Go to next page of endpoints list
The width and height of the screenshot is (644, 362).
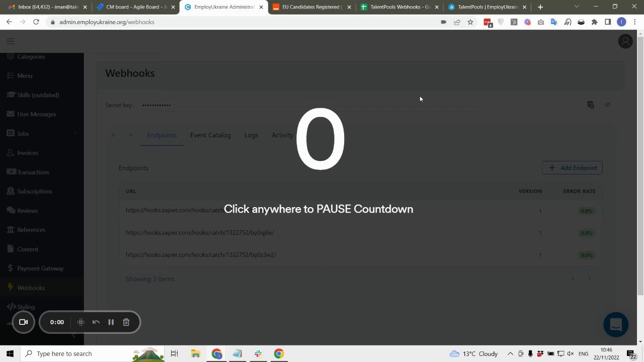coord(589,279)
